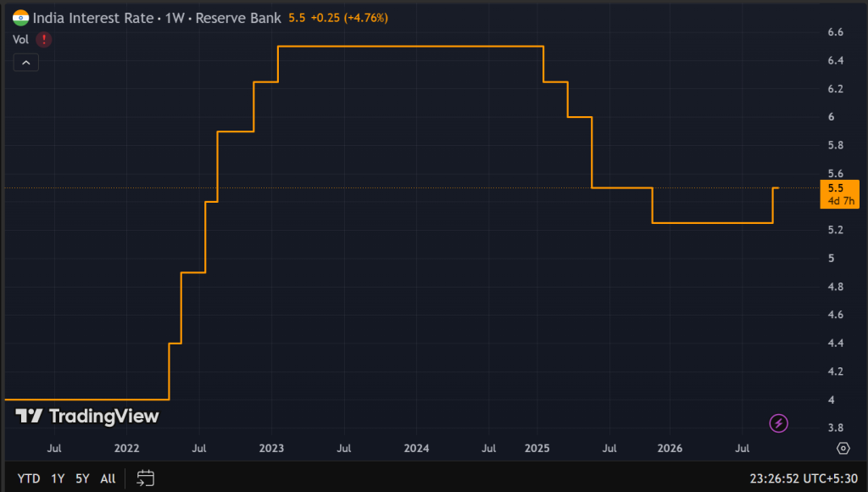Collapse the indicator legend with the chevron
Screen dimensions: 868x492
(26, 63)
